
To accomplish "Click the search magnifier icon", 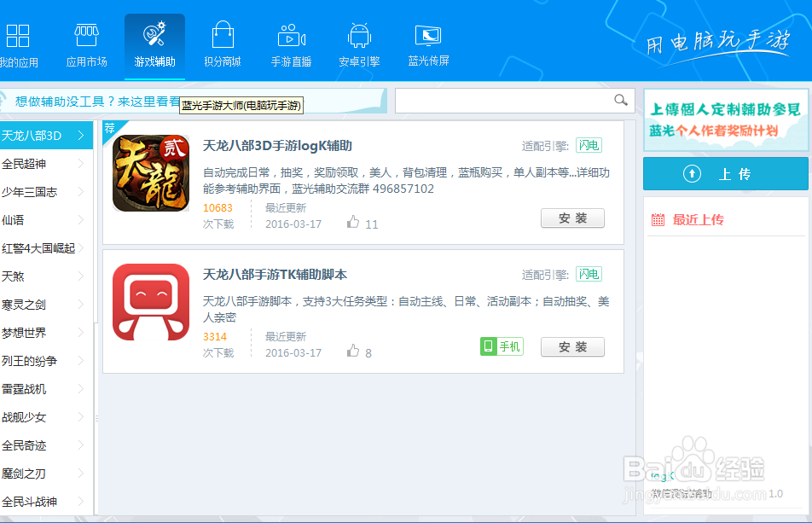I will pos(620,100).
